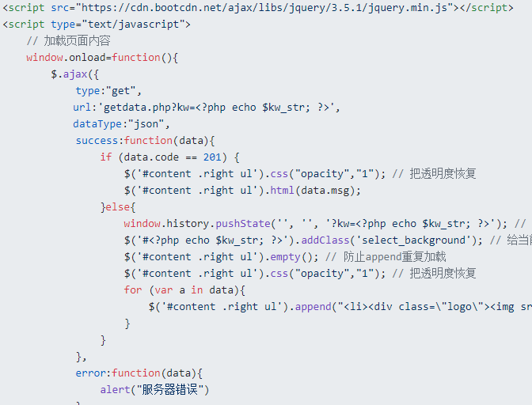532x405 pixels.
Task: Click the Chinese comment '加载页面内容'
Action: 77,40
